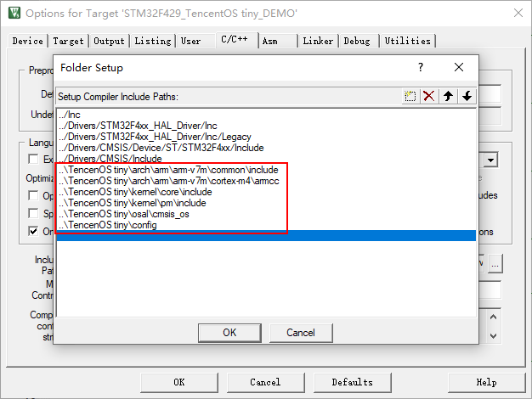Viewport: 532px width, 399px height.
Task: Click the red Delete path icon
Action: click(429, 96)
